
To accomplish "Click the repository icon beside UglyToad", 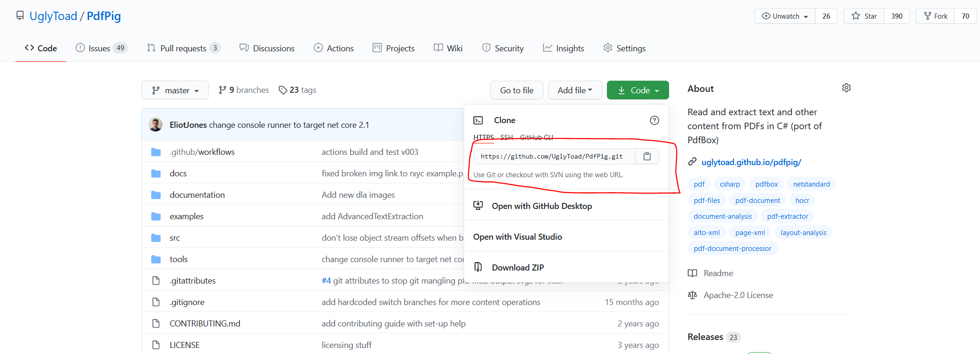I will tap(20, 16).
